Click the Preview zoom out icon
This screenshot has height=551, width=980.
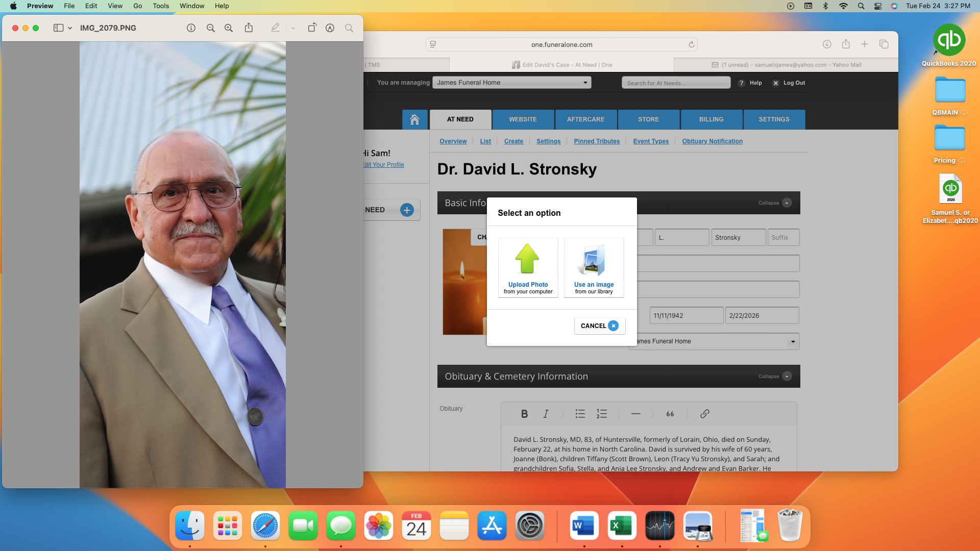210,28
